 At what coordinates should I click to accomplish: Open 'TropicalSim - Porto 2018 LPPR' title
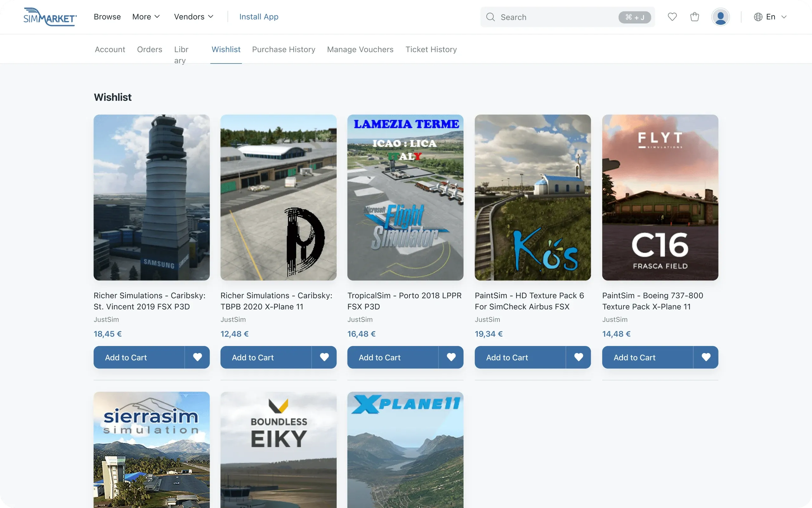pos(404,301)
